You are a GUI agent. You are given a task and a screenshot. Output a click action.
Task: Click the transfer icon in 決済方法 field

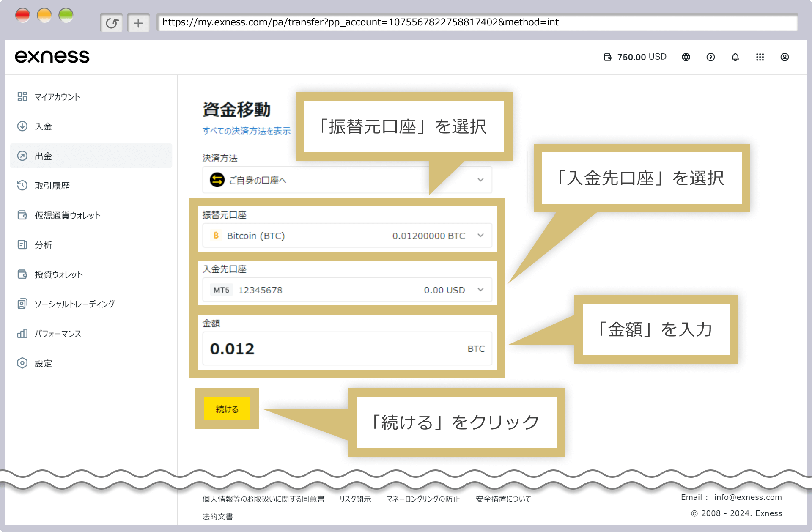(217, 180)
